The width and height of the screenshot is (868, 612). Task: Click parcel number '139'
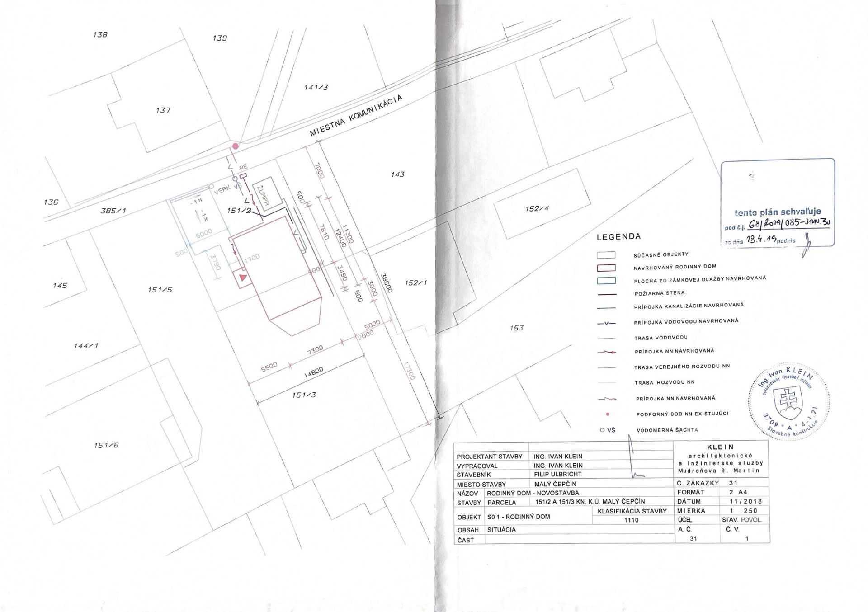pyautogui.click(x=219, y=38)
